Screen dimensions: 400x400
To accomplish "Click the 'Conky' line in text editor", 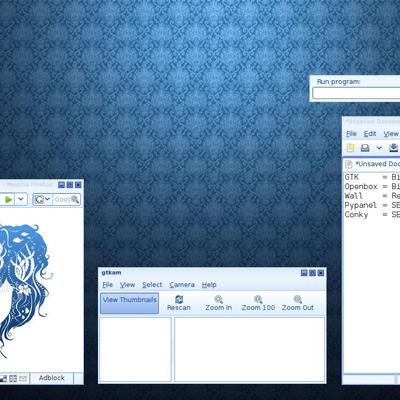I will 372,214.
